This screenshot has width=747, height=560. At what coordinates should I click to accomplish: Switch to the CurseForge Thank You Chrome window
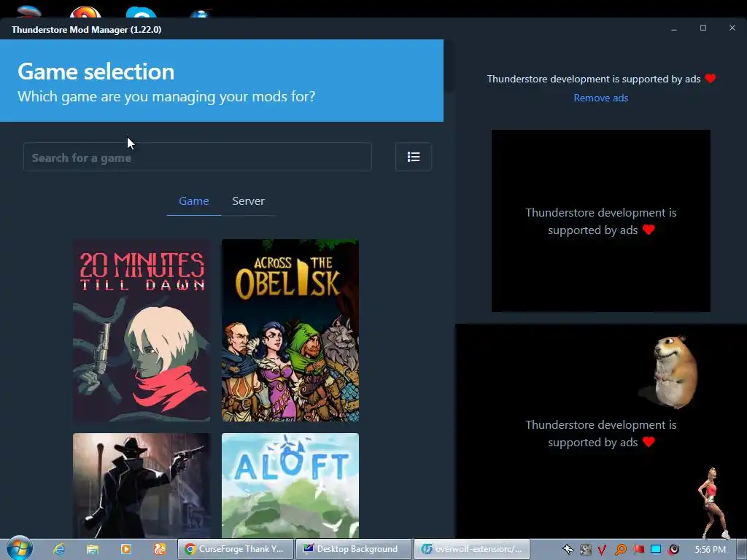pyautogui.click(x=236, y=549)
